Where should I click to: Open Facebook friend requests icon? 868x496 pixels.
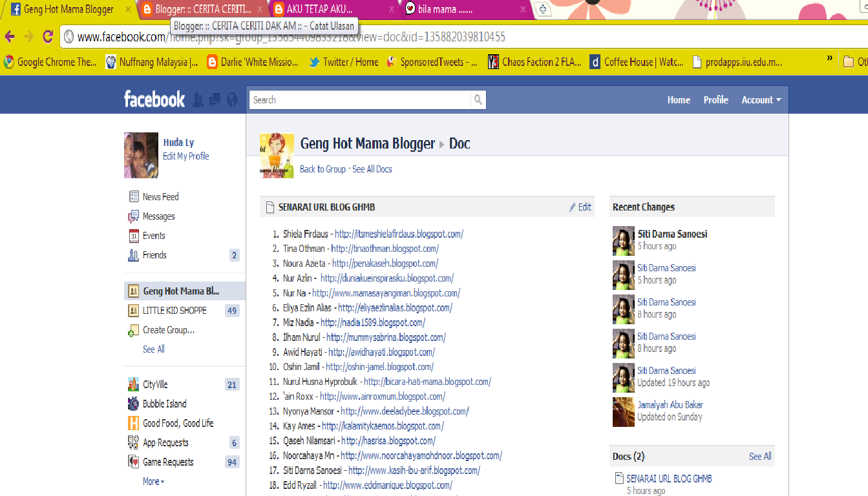pos(198,99)
